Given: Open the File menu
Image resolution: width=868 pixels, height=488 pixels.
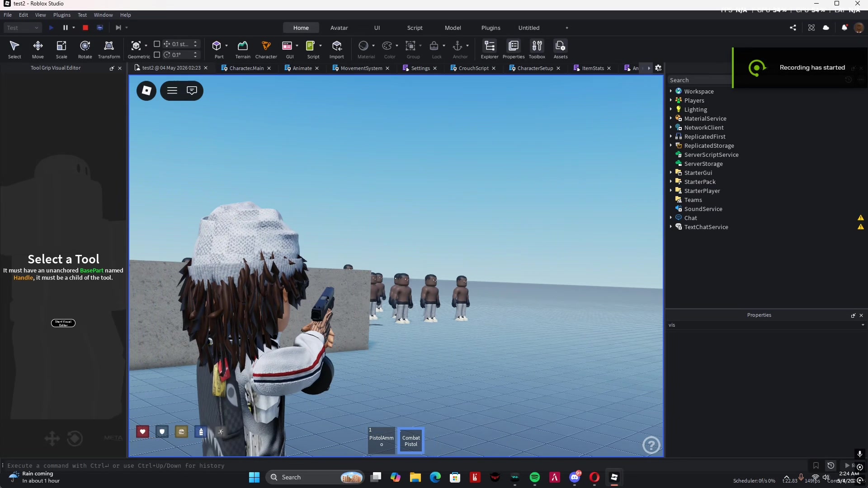Looking at the screenshot, I should [8, 15].
